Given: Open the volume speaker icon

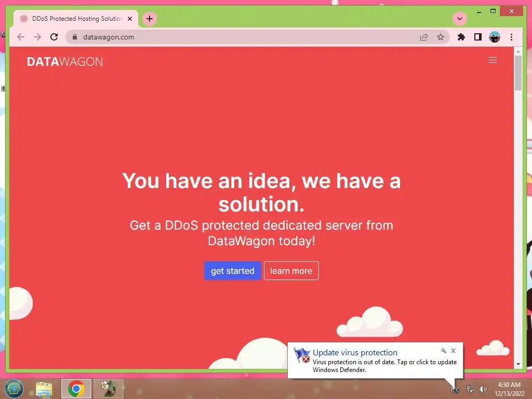Looking at the screenshot, I should pos(483,389).
